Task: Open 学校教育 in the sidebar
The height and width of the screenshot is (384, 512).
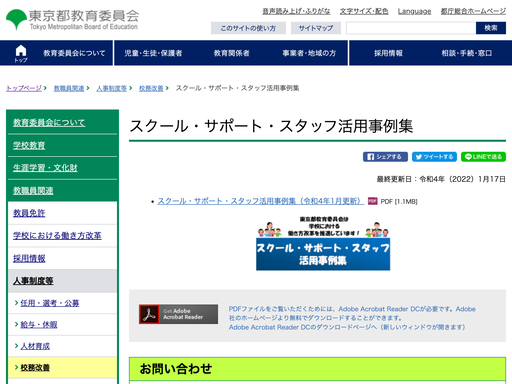Action: pos(29,145)
